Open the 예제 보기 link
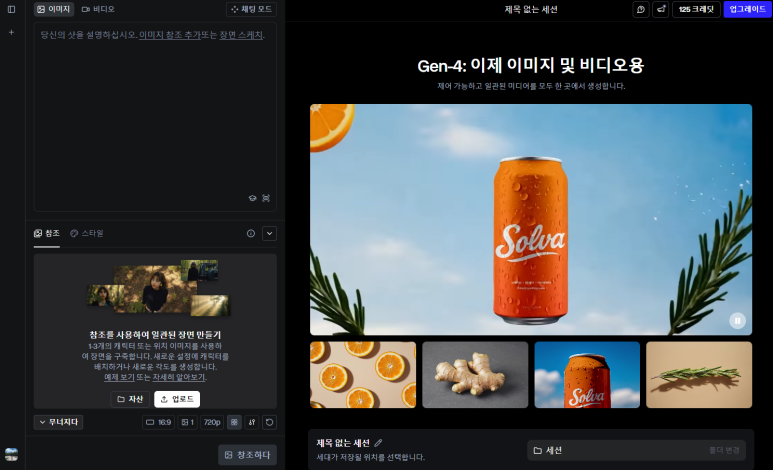 [x=119, y=377]
